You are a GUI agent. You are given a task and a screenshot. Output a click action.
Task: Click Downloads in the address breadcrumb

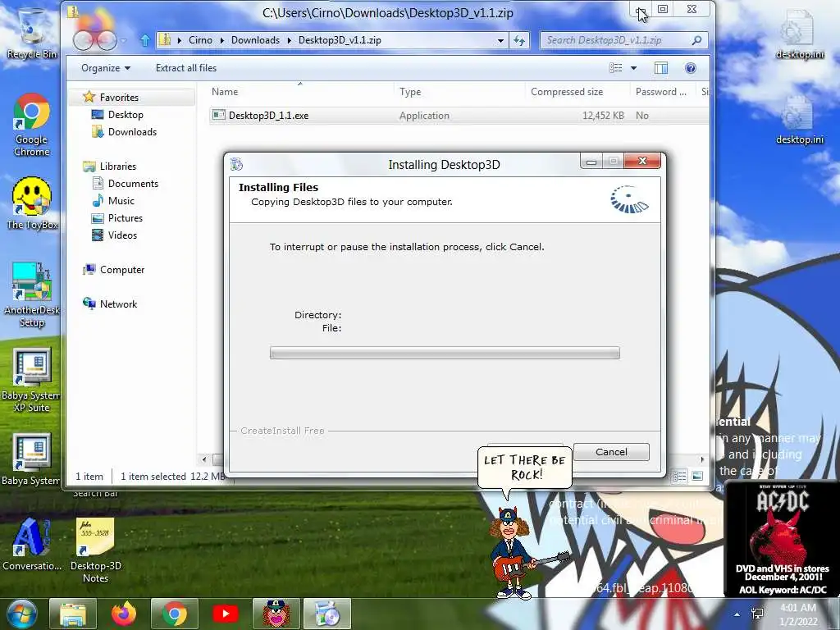point(255,40)
